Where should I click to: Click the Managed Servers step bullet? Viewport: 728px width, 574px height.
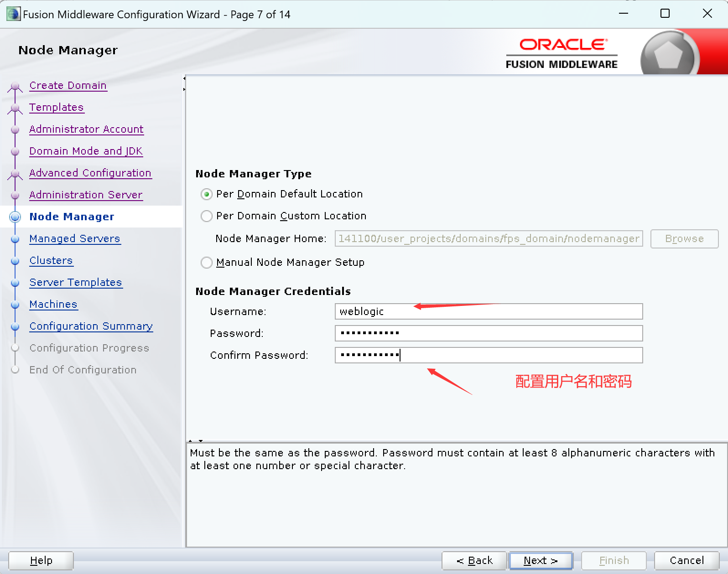[15, 239]
